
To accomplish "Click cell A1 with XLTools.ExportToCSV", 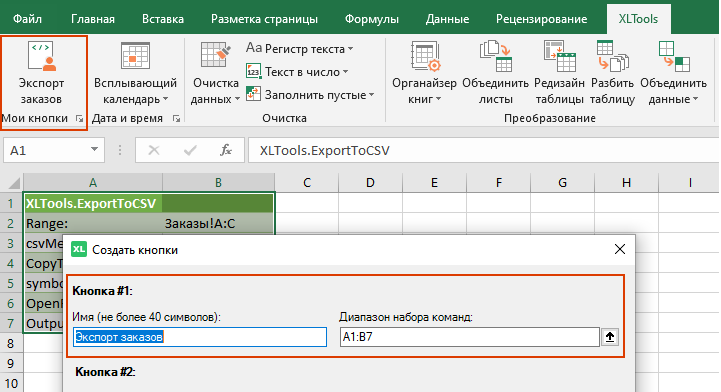I will (x=93, y=203).
